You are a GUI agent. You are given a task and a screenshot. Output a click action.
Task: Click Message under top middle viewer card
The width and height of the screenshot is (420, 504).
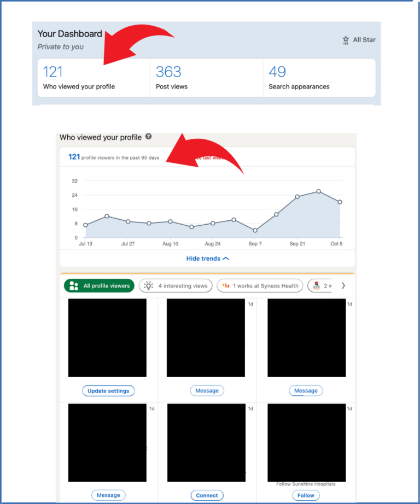point(207,390)
